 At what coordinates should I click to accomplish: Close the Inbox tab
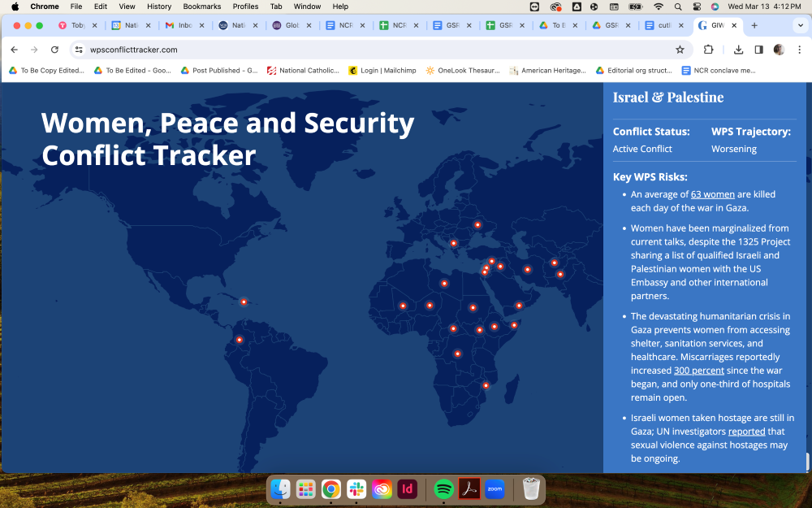click(201, 25)
